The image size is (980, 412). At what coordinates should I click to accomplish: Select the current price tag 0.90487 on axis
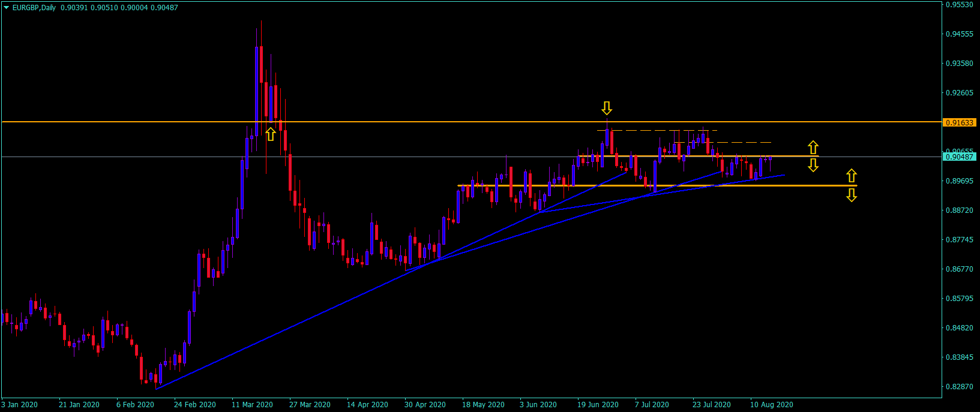pos(960,157)
